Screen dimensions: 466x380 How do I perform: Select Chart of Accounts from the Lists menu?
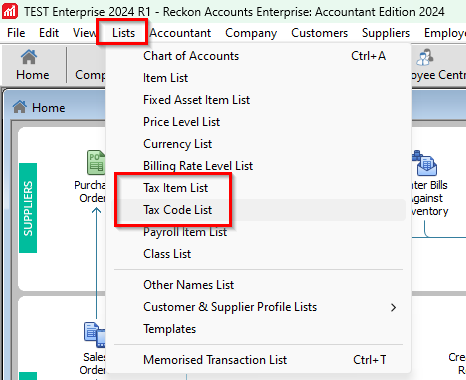[259, 56]
